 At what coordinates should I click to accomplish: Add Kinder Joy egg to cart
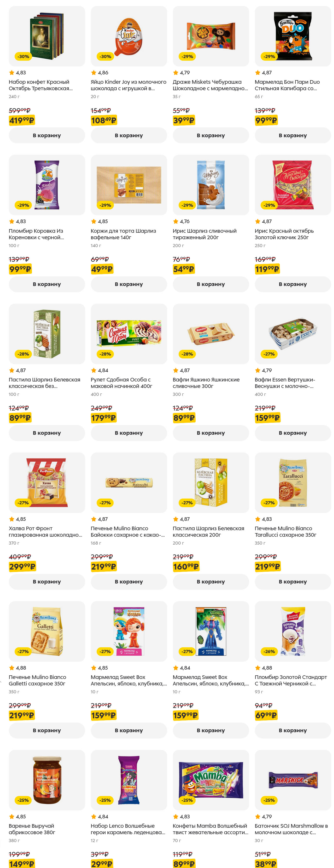[x=129, y=136]
